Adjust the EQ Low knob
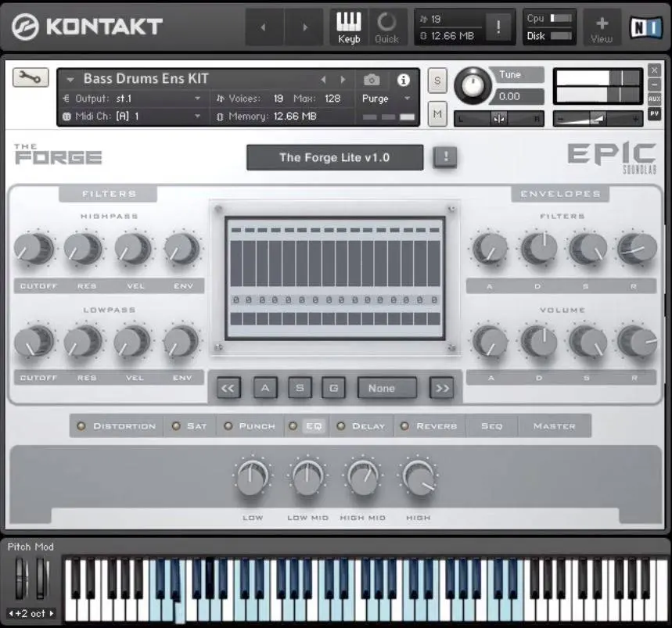Image resolution: width=672 pixels, height=628 pixels. pyautogui.click(x=253, y=476)
